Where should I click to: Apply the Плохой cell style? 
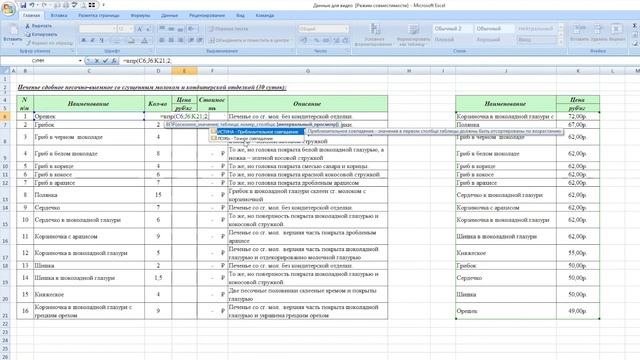[453, 40]
